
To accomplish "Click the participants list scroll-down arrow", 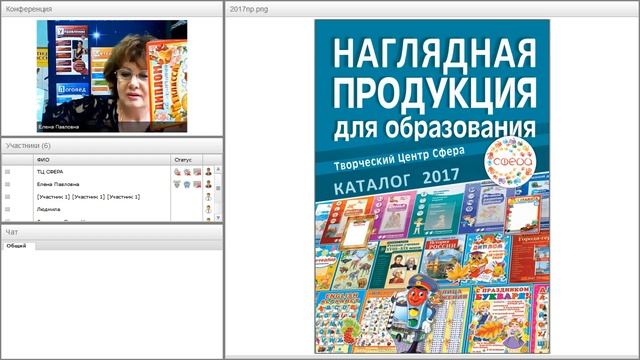I will pyautogui.click(x=218, y=218).
